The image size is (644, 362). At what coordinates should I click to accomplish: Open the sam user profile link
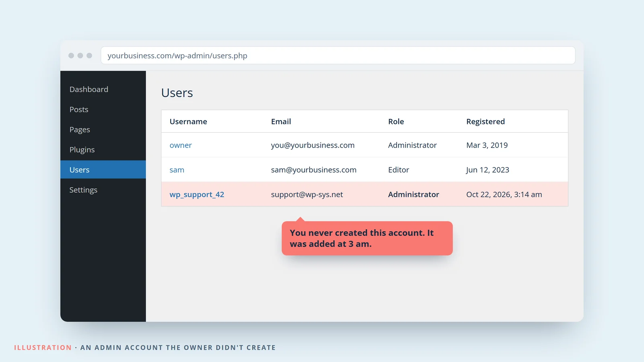pos(177,170)
